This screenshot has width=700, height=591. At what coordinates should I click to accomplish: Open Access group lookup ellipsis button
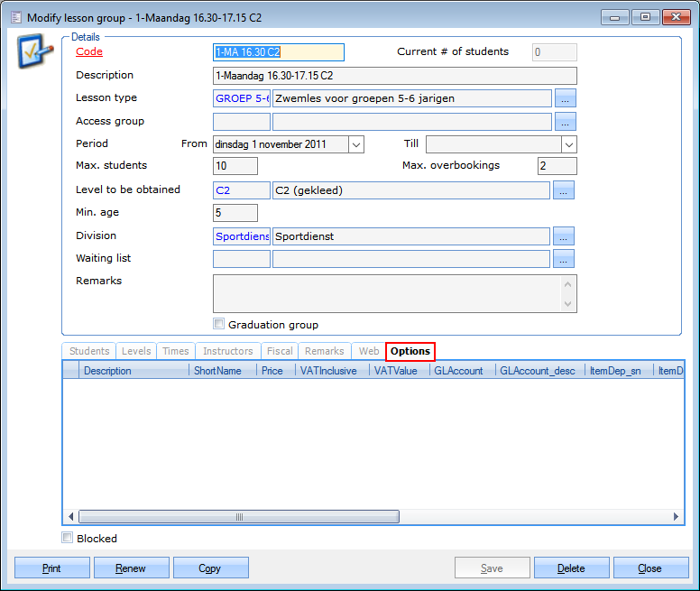click(565, 122)
